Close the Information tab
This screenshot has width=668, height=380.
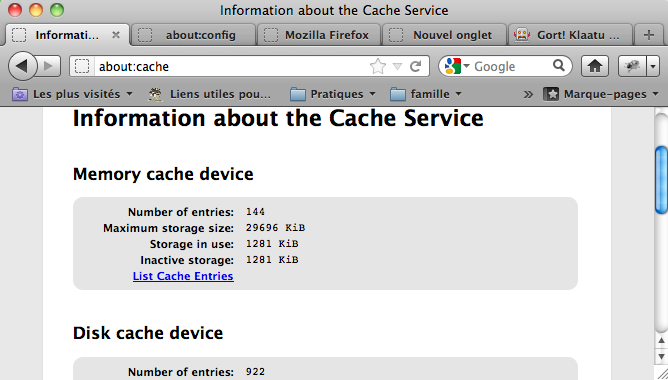(x=116, y=35)
